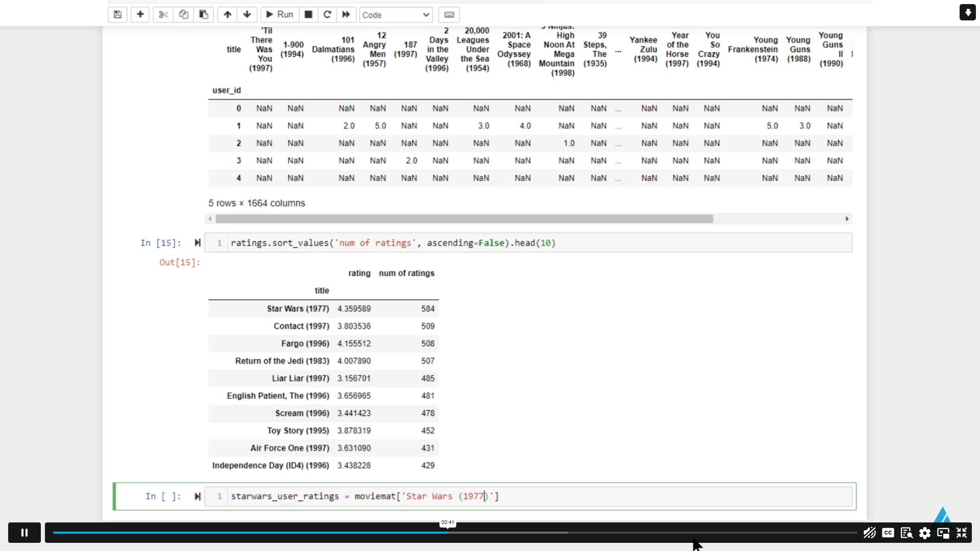Insert a new cell below
Viewport: 980px width, 551px height.
[x=140, y=15]
